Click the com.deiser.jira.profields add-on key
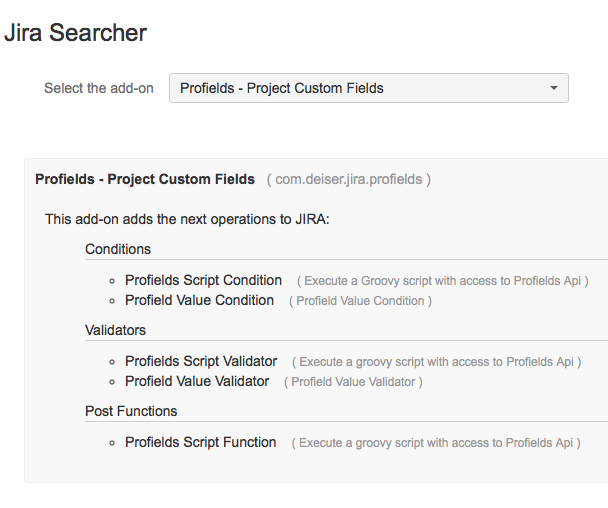The image size is (608, 508). 349,180
